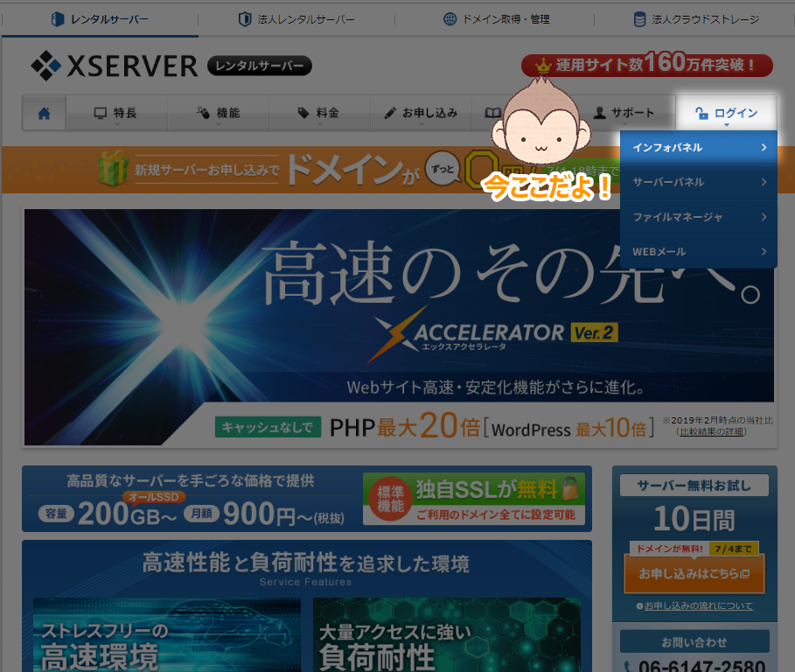Click the gift box icon on campaign banner
This screenshot has height=672, width=795.
[113, 168]
